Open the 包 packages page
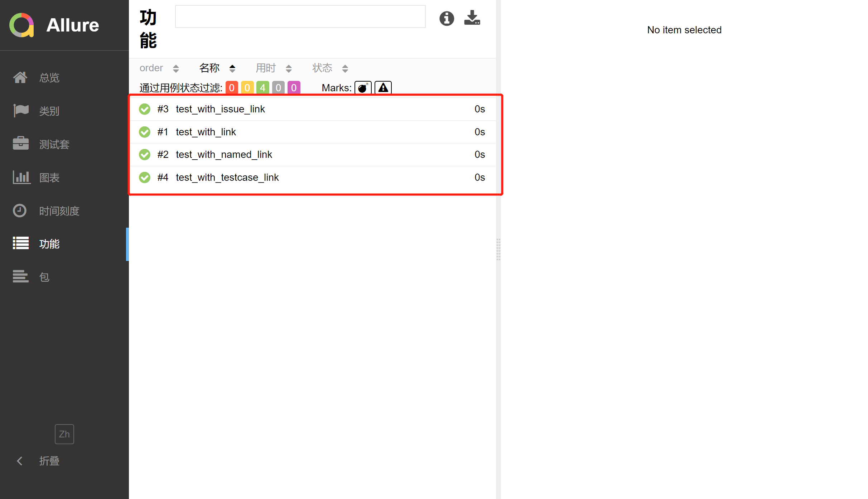 (44, 276)
